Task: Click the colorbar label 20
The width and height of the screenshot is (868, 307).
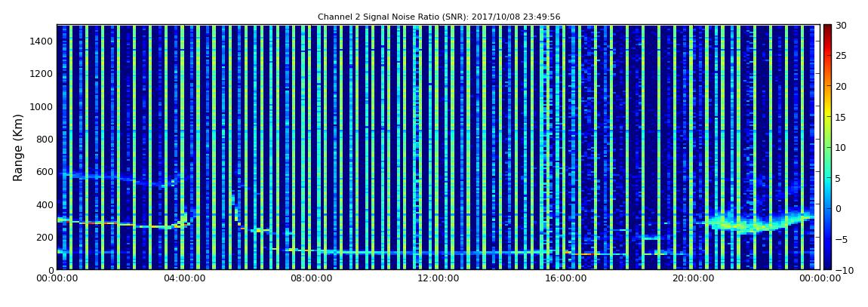Action: (842, 86)
